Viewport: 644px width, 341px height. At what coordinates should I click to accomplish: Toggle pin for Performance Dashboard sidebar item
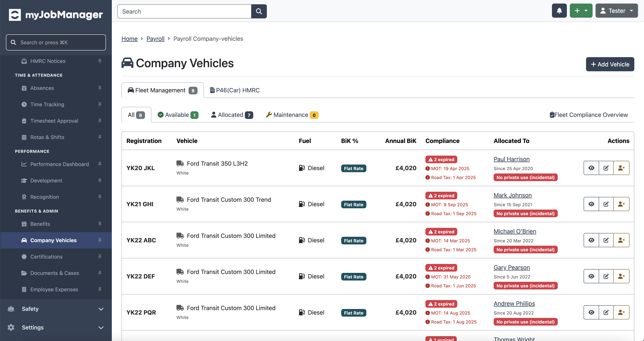100,164
